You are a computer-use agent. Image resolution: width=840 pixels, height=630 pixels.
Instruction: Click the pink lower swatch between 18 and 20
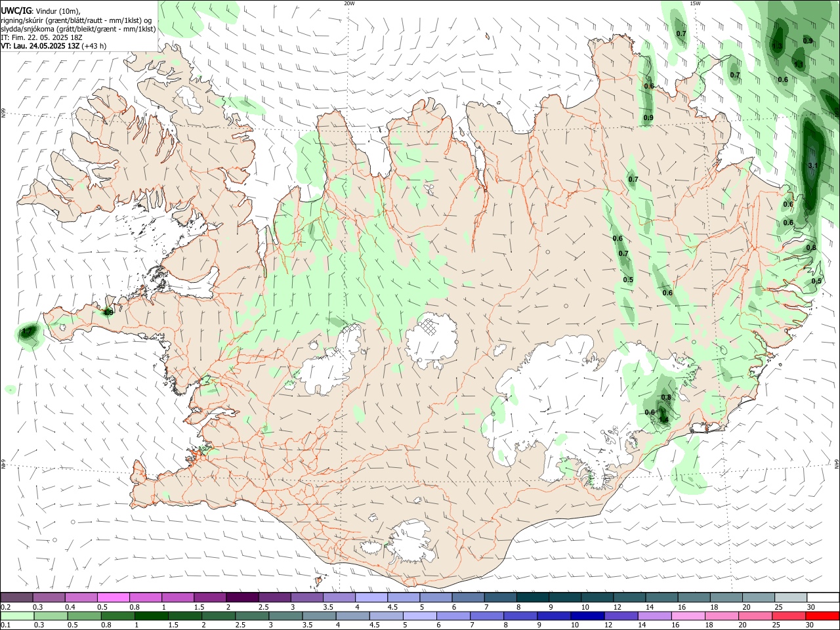click(721, 616)
